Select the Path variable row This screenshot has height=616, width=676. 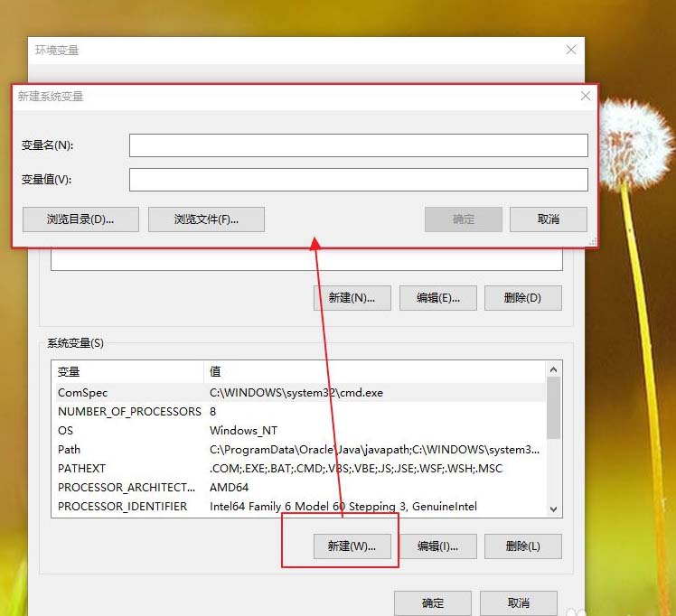pos(299,449)
